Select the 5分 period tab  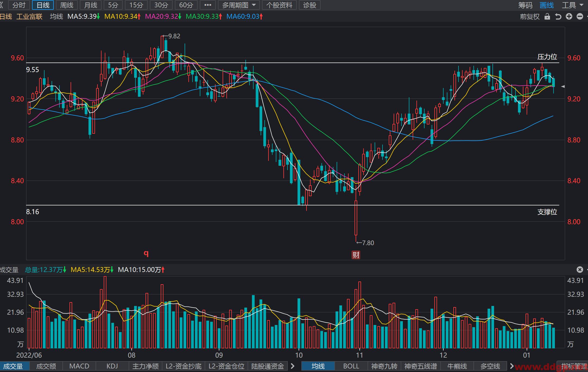(x=113, y=5)
